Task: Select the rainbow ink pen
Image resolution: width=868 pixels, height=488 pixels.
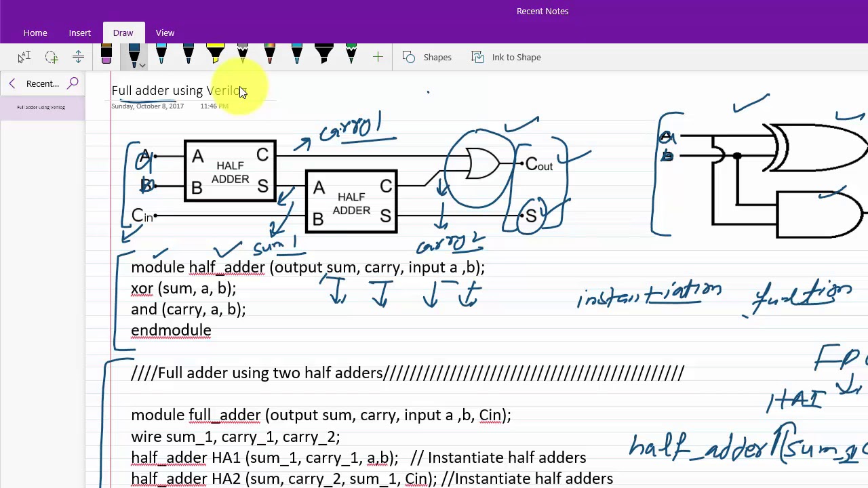Action: click(x=269, y=56)
